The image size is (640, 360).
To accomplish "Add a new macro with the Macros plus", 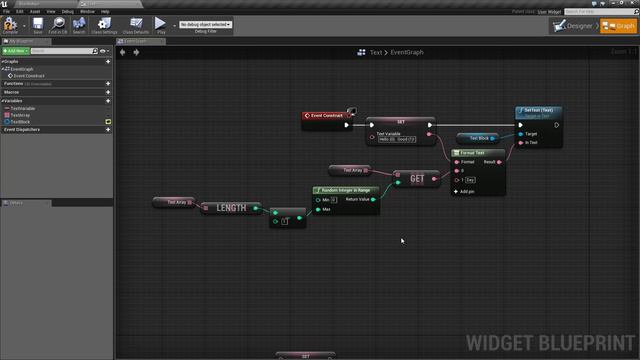I will (108, 92).
